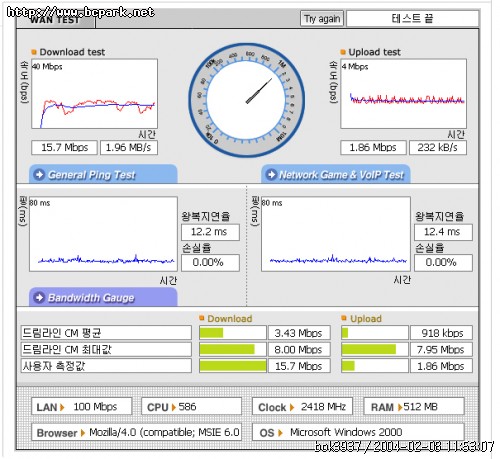This screenshot has height=459, width=500.
Task: Click the speedometer gauge dial
Action: click(x=246, y=100)
